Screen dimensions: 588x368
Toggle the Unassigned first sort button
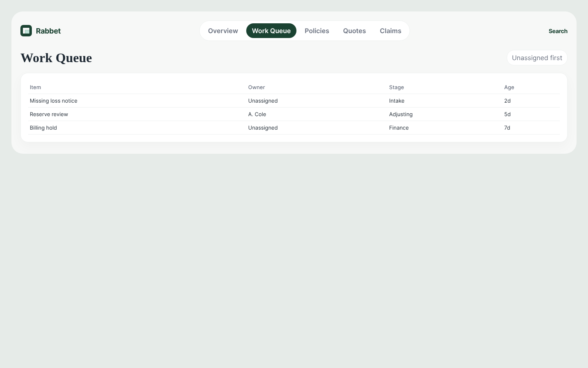537,58
